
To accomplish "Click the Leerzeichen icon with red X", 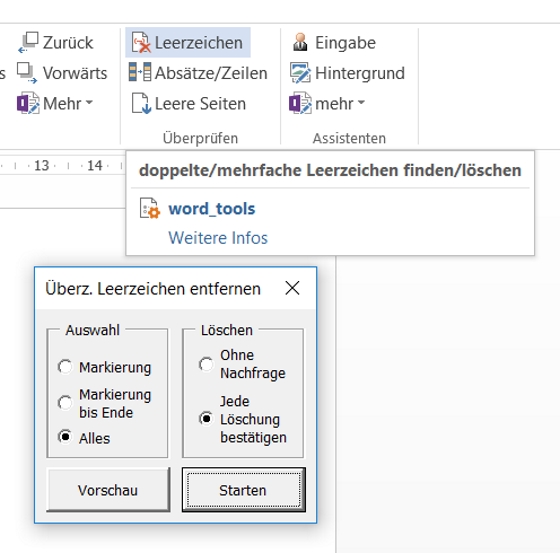I will coord(141,43).
